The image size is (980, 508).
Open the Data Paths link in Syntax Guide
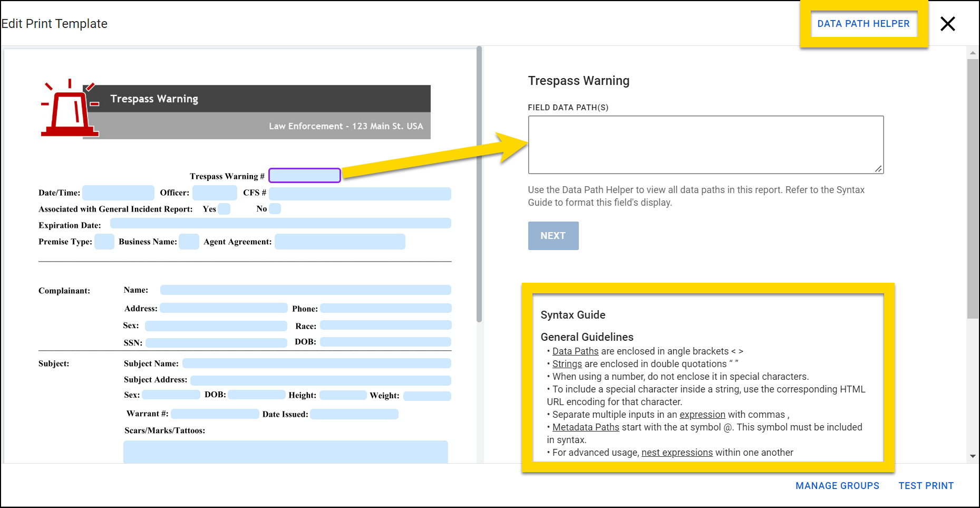tap(575, 351)
